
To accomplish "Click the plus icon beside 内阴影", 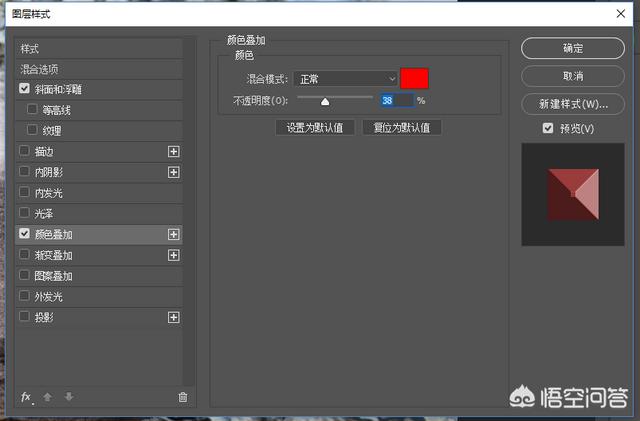I will pyautogui.click(x=173, y=172).
